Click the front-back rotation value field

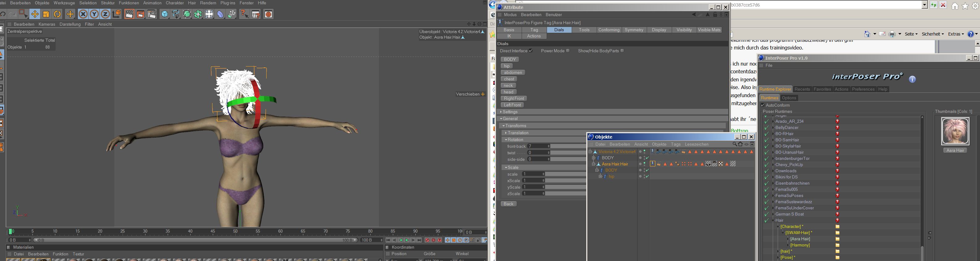[x=539, y=146]
